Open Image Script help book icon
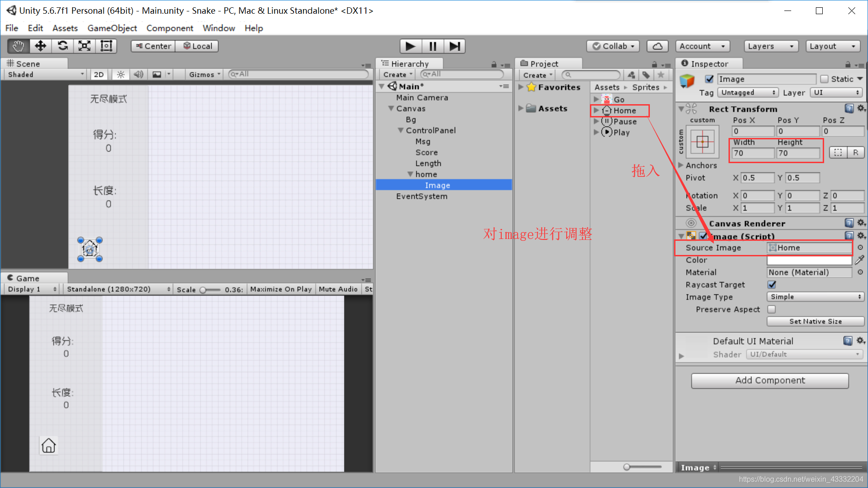Image resolution: width=868 pixels, height=488 pixels. 849,236
